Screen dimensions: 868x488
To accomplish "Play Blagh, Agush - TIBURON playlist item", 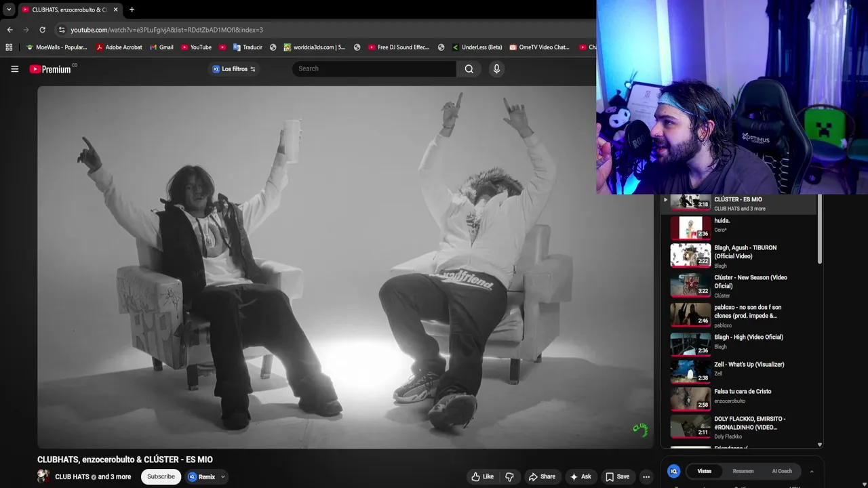I will (x=739, y=256).
